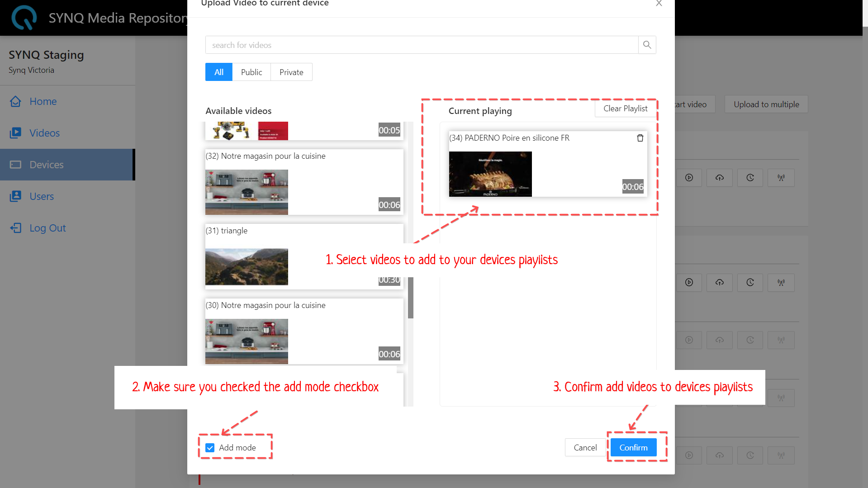Click the Clear Playlist button
The width and height of the screenshot is (868, 488).
(x=625, y=109)
